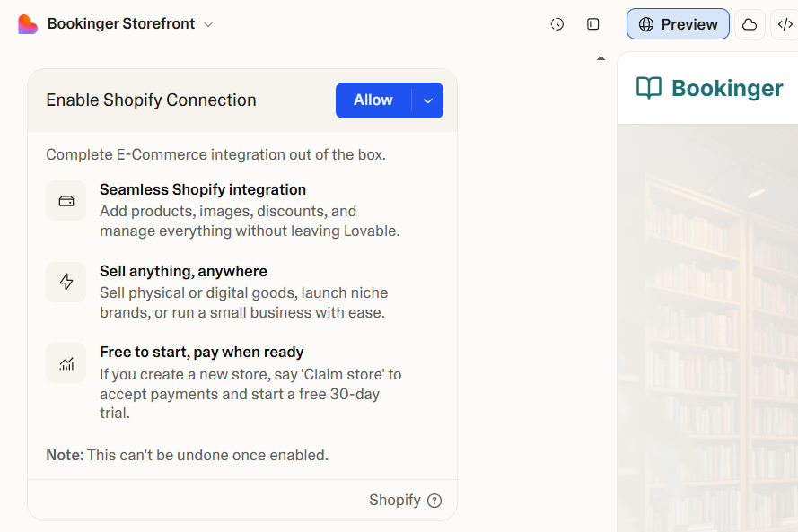Click the Shopify help question mark icon
Screen dimensions: 798x532
coord(434,501)
